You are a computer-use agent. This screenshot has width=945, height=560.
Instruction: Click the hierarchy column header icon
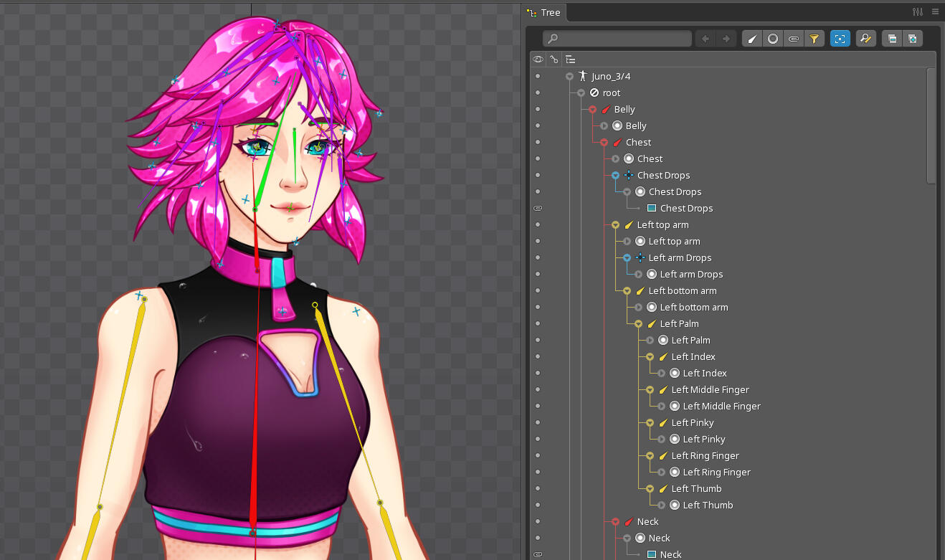coord(570,60)
